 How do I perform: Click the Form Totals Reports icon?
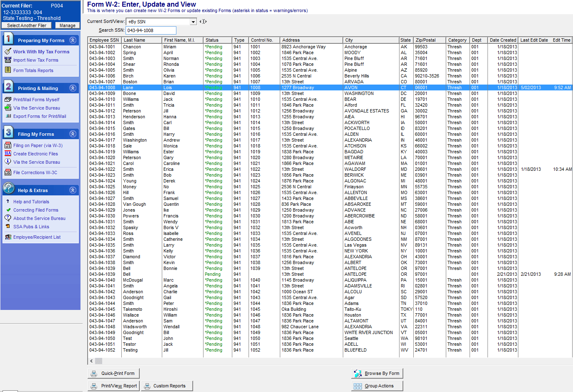coord(8,70)
